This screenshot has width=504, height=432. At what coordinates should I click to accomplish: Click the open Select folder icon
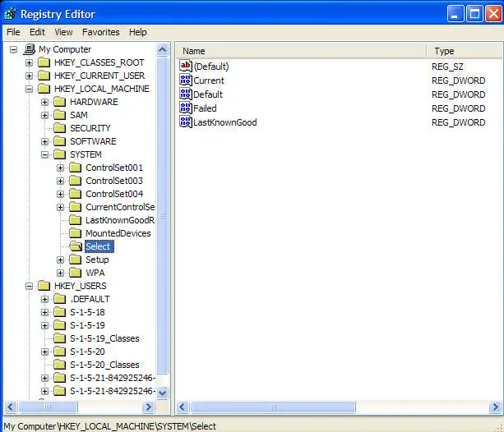pos(76,246)
